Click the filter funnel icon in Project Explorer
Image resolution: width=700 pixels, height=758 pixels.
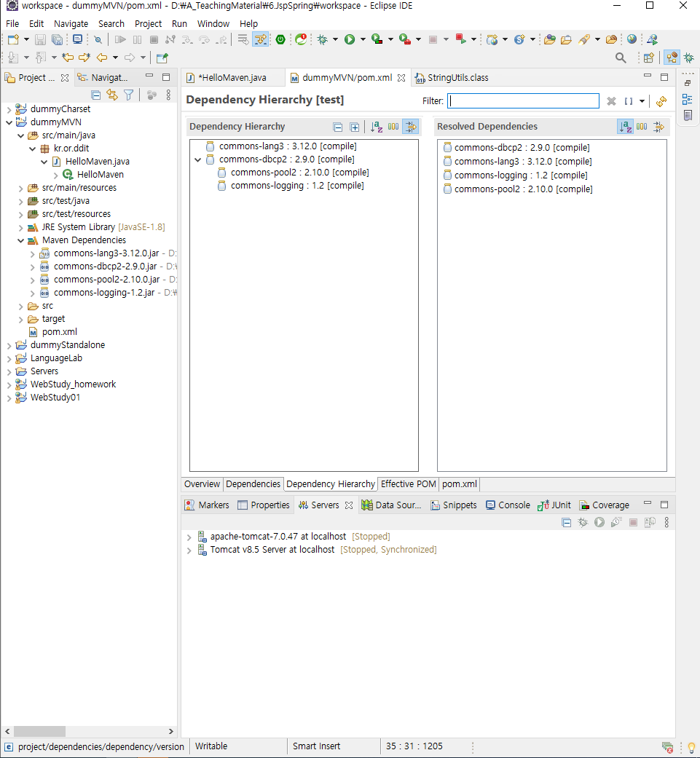pos(129,95)
